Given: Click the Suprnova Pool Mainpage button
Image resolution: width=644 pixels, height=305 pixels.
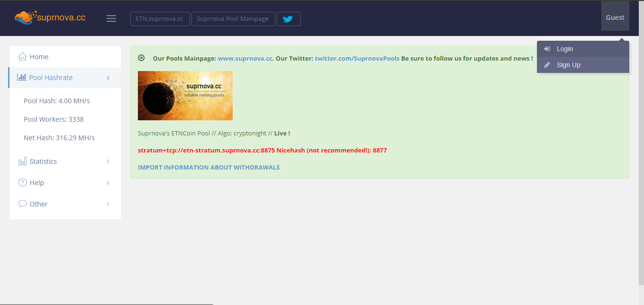Looking at the screenshot, I should [233, 19].
